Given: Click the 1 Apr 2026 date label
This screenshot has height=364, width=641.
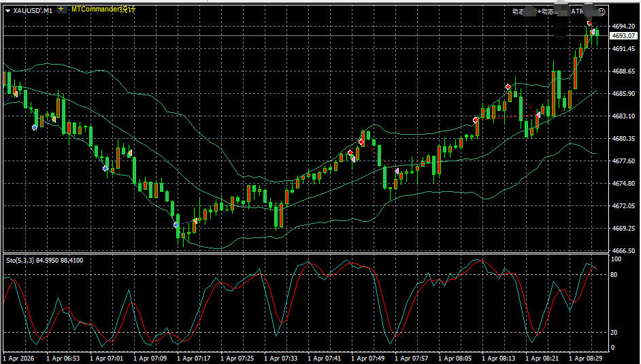Looking at the screenshot, I should tap(19, 359).
